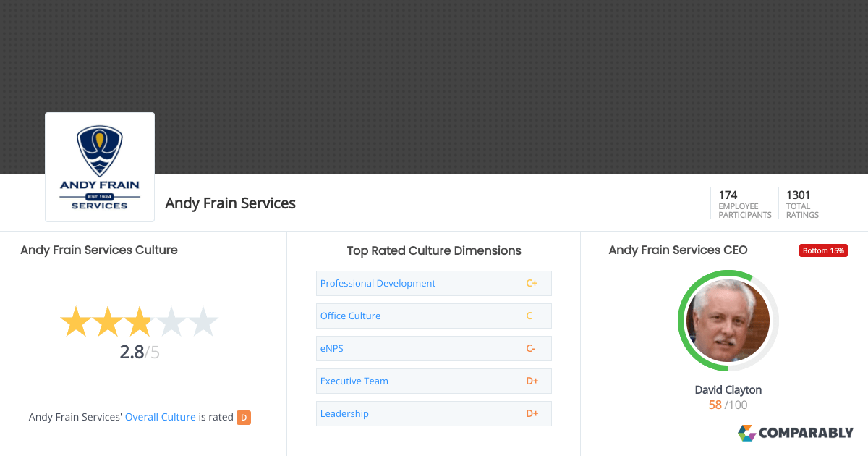Open the Leadership dimension link
868x456 pixels.
(x=344, y=413)
